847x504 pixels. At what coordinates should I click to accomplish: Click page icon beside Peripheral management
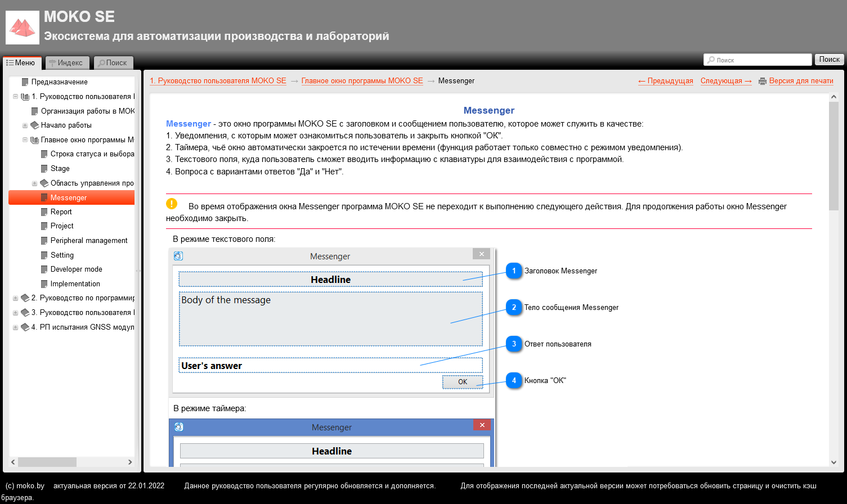[44, 241]
